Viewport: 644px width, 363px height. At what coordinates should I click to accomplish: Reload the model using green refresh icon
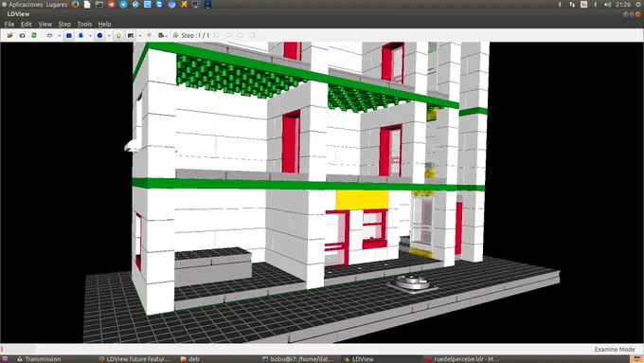coord(34,35)
